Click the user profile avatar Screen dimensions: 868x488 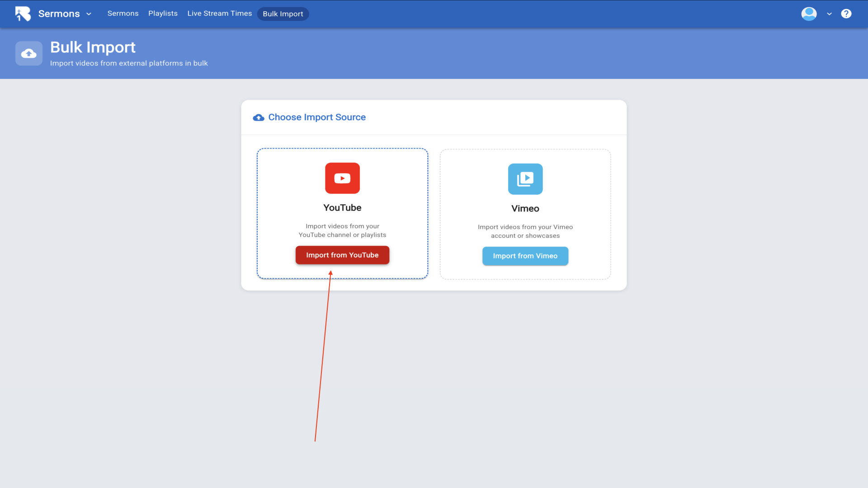click(x=809, y=14)
